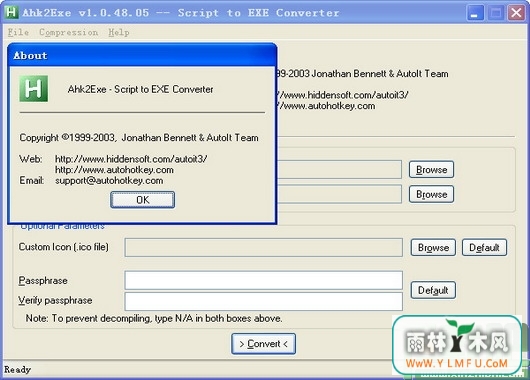
Task: Click 'Ahk2Exe - Script to EXE Converter' text
Action: [140, 89]
